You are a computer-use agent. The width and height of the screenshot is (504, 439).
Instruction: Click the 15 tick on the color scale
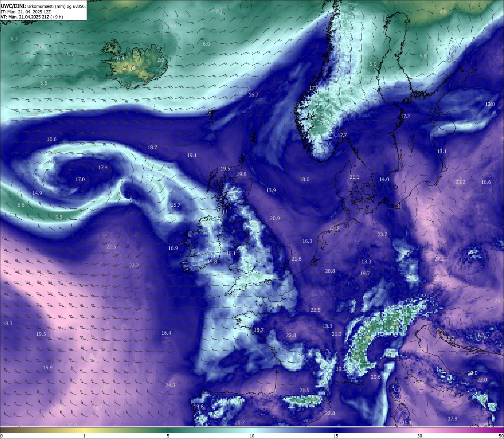tap(336, 436)
